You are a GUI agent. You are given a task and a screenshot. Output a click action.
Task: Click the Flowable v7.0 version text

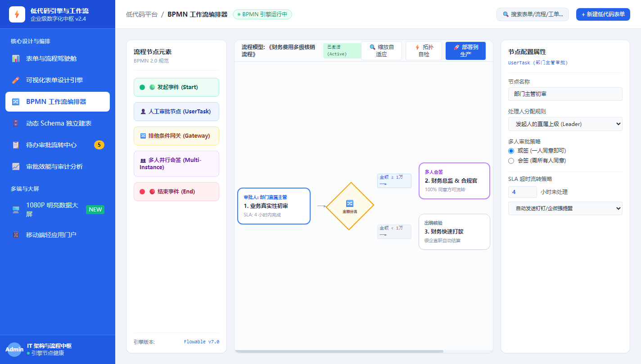click(202, 342)
